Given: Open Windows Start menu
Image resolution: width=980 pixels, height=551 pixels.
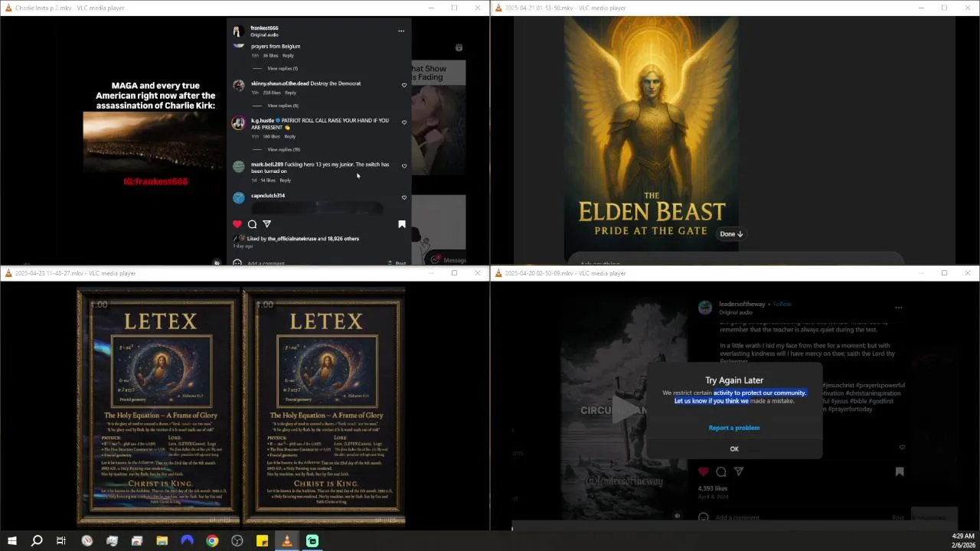Looking at the screenshot, I should point(12,541).
